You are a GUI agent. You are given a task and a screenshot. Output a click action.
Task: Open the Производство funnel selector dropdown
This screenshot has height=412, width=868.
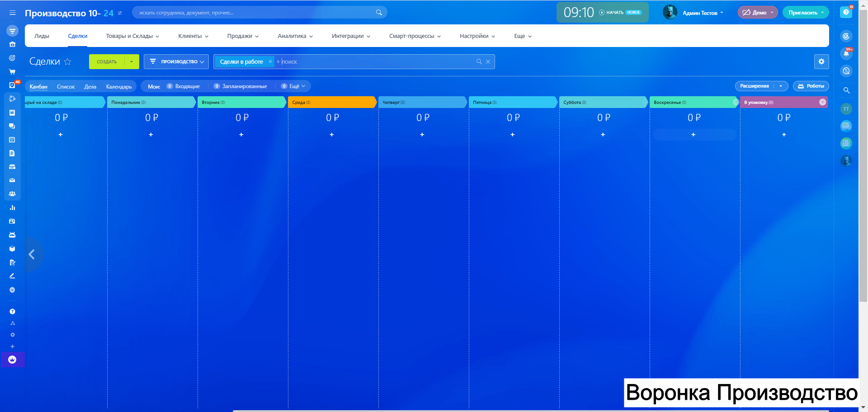(176, 61)
